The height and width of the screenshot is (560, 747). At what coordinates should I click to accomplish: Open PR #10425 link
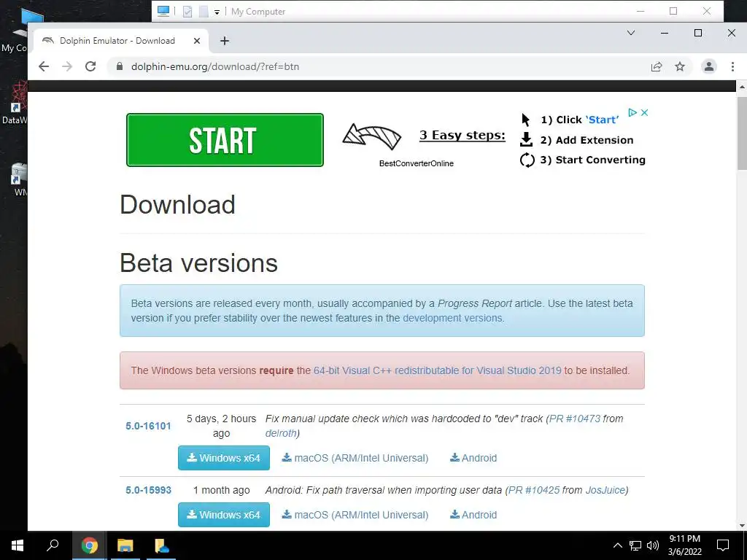[x=534, y=490]
